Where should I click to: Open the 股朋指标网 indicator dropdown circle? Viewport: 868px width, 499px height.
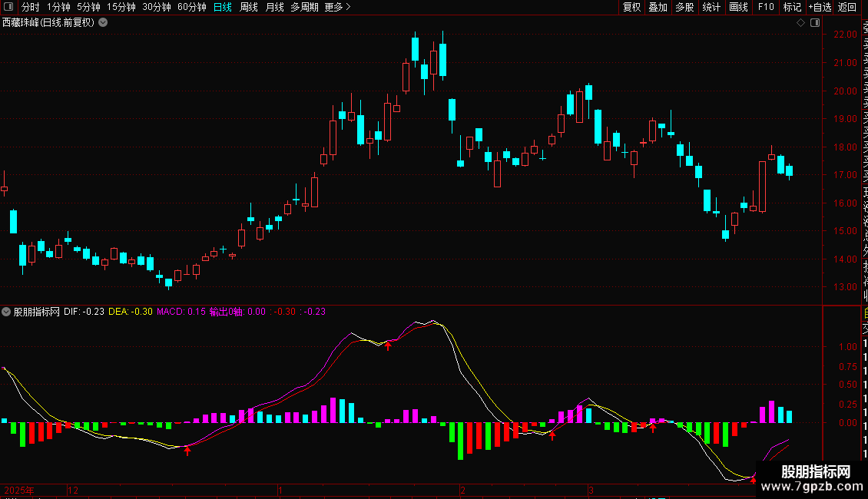[x=6, y=312]
